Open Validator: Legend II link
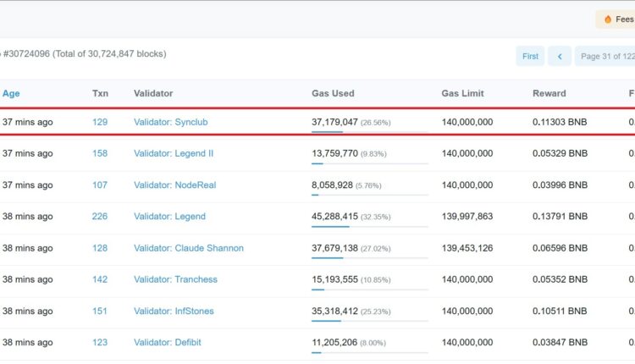Screen dimensions: 635x364 [x=174, y=153]
